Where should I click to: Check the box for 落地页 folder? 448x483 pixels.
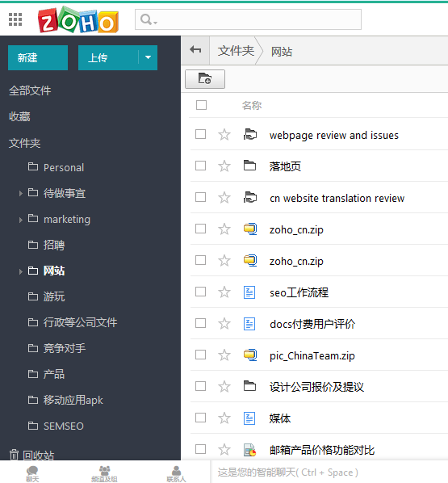click(200, 166)
